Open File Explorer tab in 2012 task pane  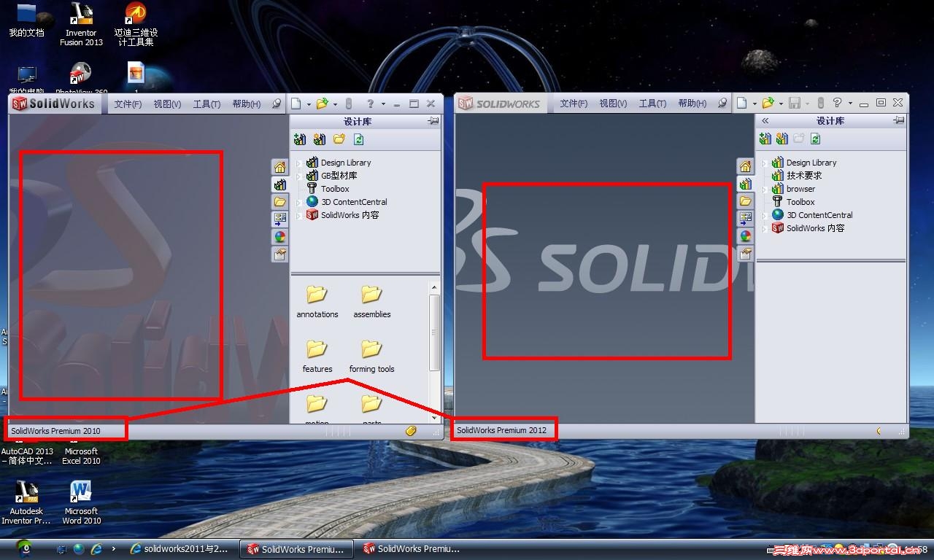745,201
